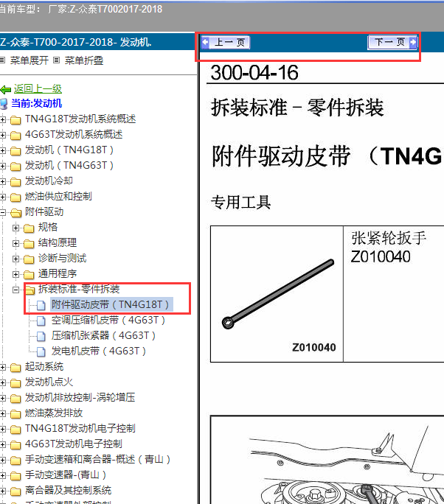
Task: Click the folder icon beside 发动机冷却
Action: (x=15, y=181)
